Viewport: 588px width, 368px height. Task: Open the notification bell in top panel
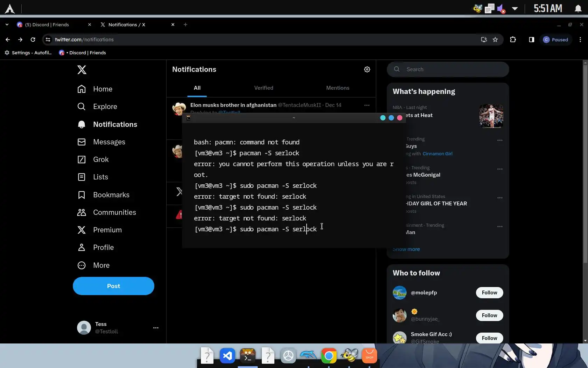click(578, 8)
